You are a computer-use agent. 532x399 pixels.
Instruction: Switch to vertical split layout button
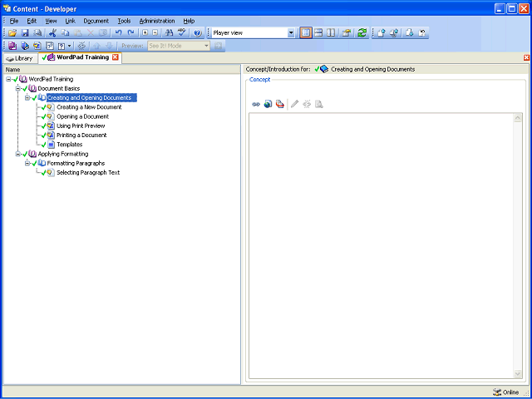pos(331,33)
